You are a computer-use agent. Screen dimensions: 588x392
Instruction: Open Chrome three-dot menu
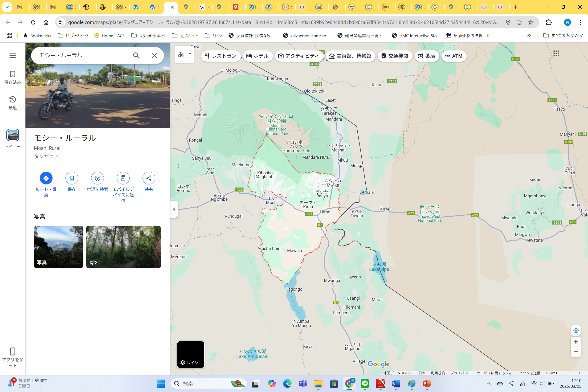(x=580, y=22)
